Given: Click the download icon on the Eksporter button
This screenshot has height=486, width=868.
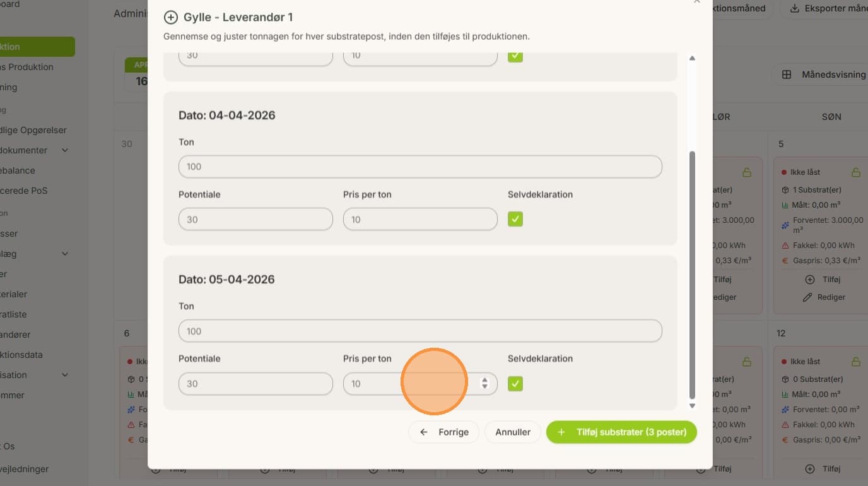Looking at the screenshot, I should pos(795,8).
